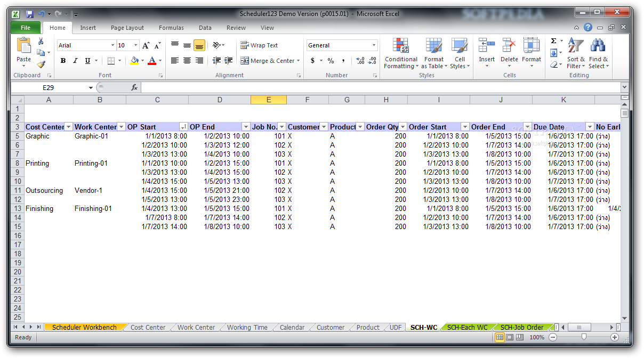
Task: Click Zoom Out minus button
Action: pyautogui.click(x=553, y=337)
